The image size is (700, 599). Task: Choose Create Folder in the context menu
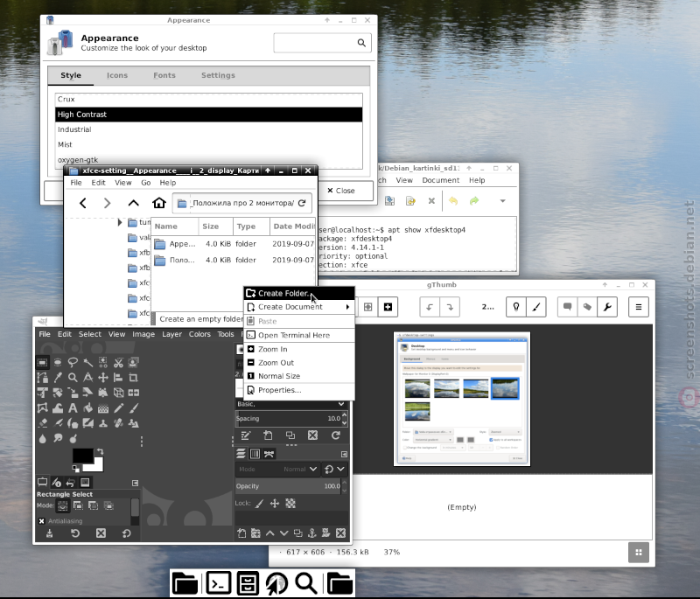tap(299, 293)
